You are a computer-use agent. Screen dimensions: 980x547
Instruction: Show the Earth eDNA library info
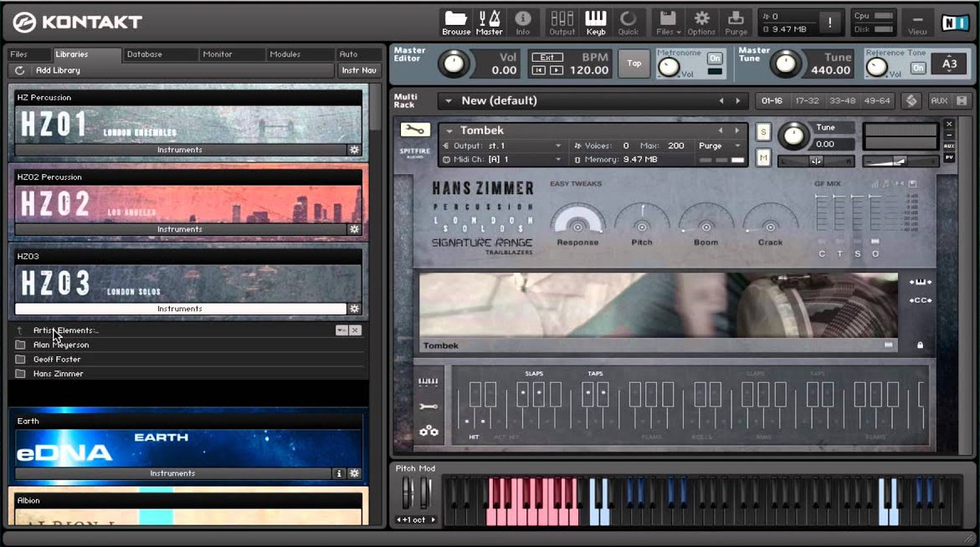click(339, 473)
